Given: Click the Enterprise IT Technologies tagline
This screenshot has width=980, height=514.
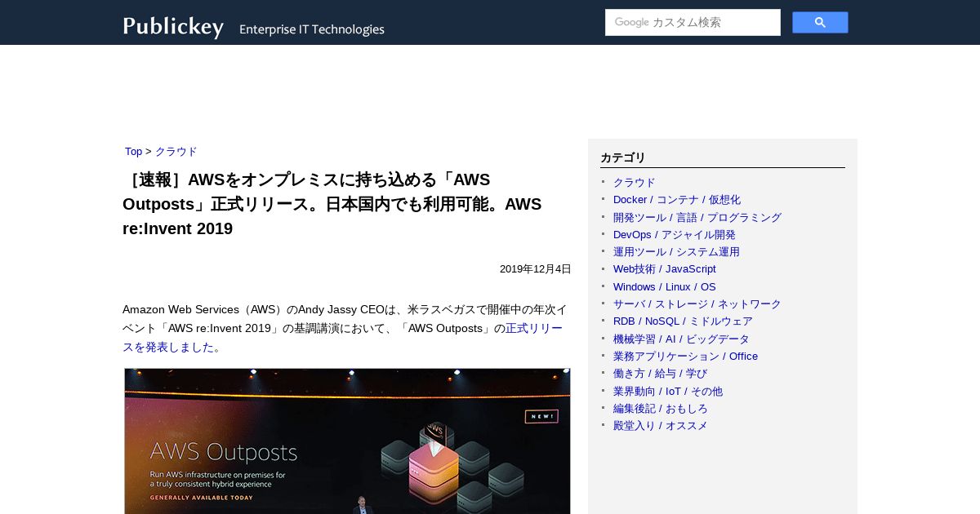Looking at the screenshot, I should (312, 29).
